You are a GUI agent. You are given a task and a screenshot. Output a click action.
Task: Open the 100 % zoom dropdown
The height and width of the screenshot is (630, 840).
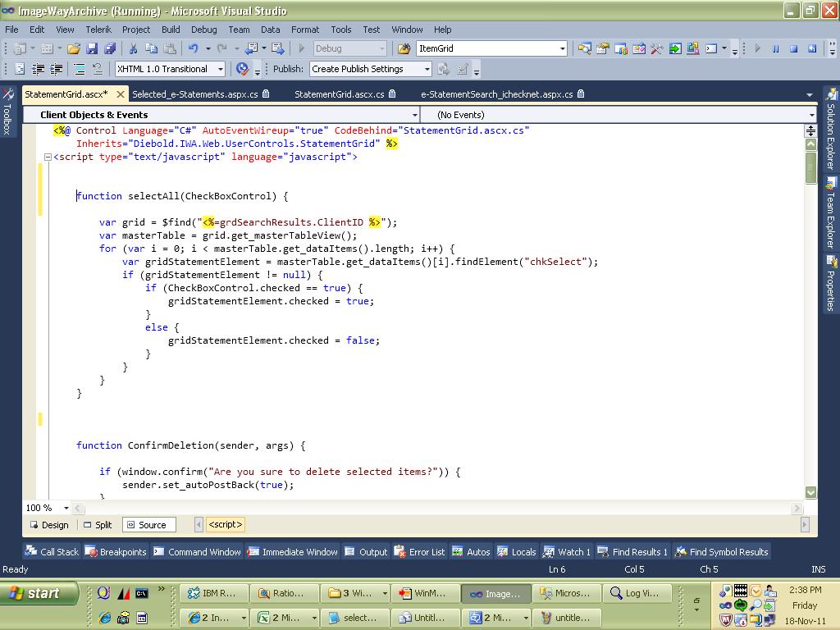click(x=66, y=508)
